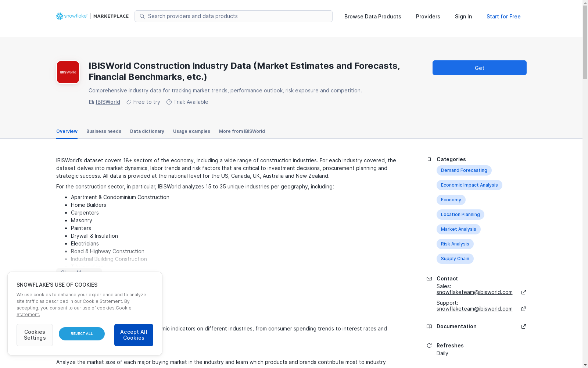Click the 'Apartment & Condominium Construction' list item

[x=120, y=197]
